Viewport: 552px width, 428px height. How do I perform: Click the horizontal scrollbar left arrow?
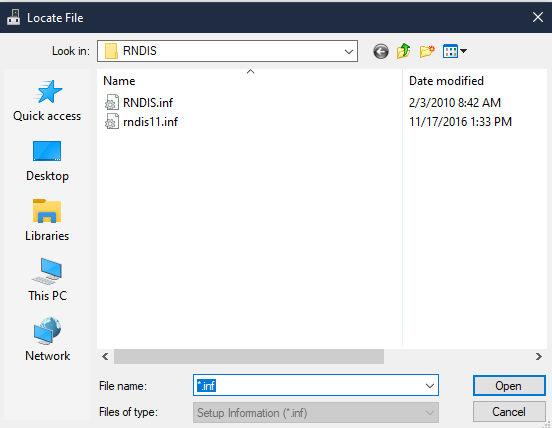[x=105, y=357]
